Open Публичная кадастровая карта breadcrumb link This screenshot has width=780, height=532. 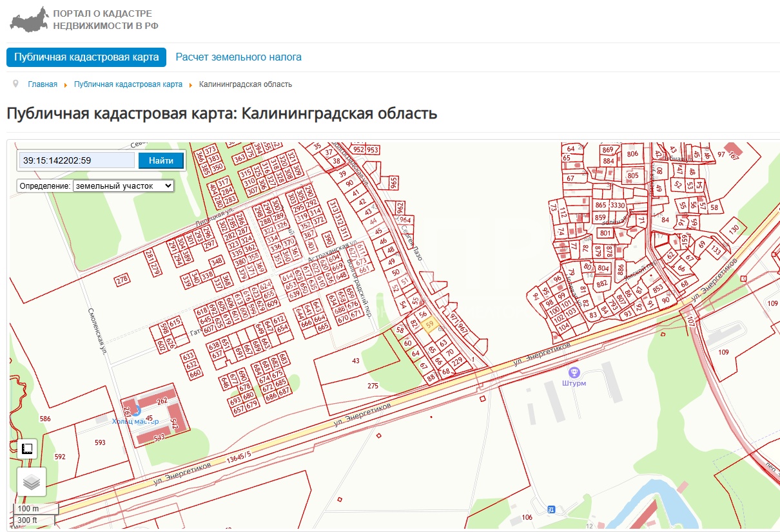(x=128, y=84)
